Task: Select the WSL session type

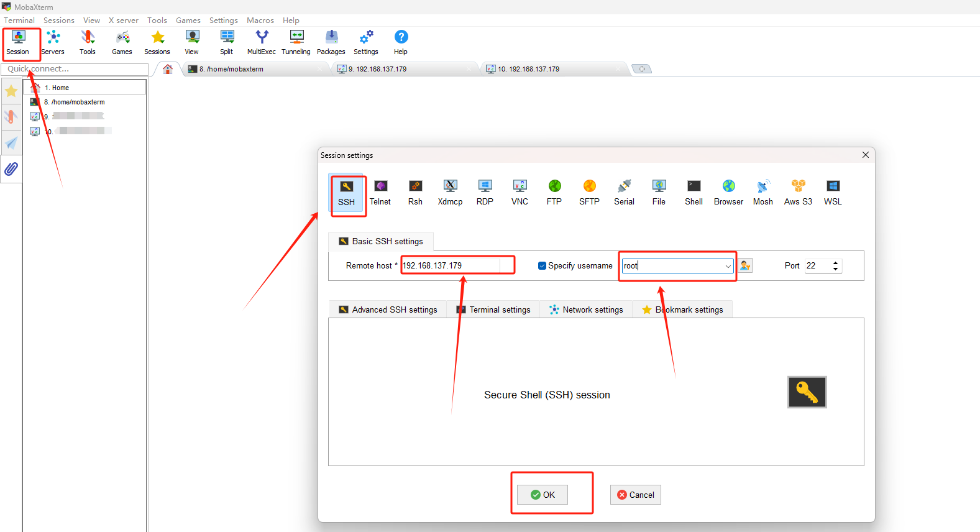Action: pyautogui.click(x=833, y=193)
